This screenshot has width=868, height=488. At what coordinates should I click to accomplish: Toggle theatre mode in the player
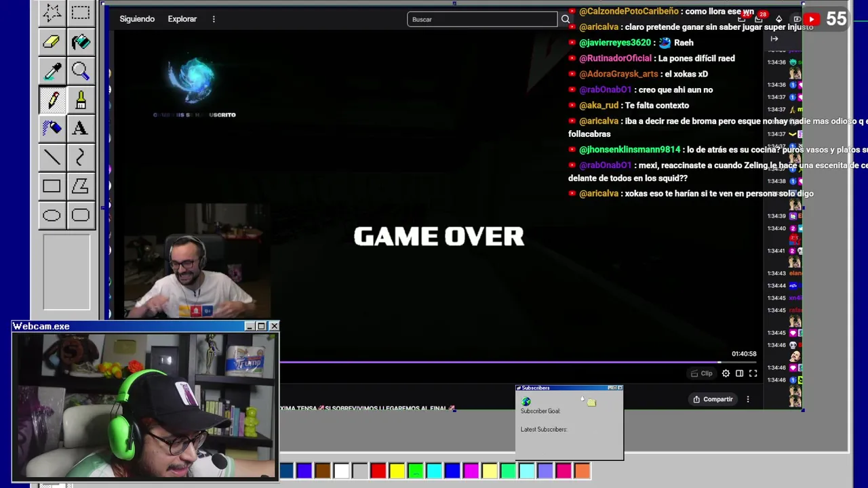[x=739, y=373]
